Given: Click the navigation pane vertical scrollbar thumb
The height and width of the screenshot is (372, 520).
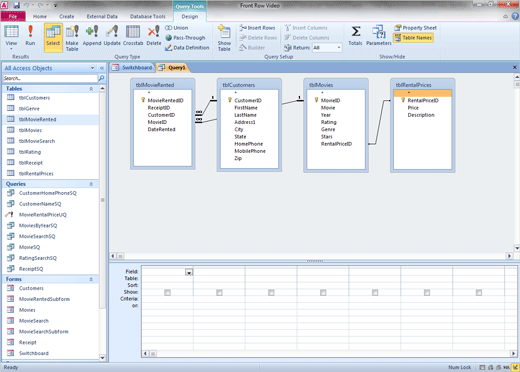Looking at the screenshot, I should pos(103,200).
